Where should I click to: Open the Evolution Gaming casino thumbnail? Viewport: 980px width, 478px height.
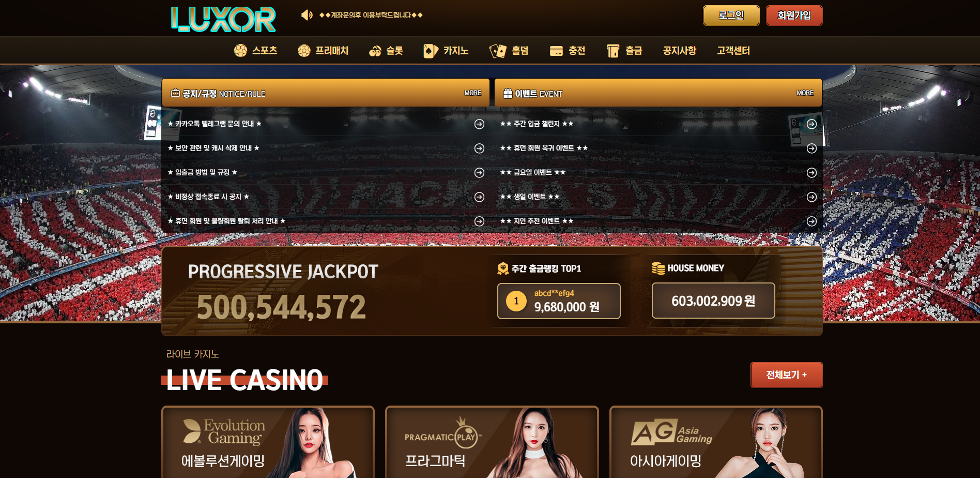point(268,442)
